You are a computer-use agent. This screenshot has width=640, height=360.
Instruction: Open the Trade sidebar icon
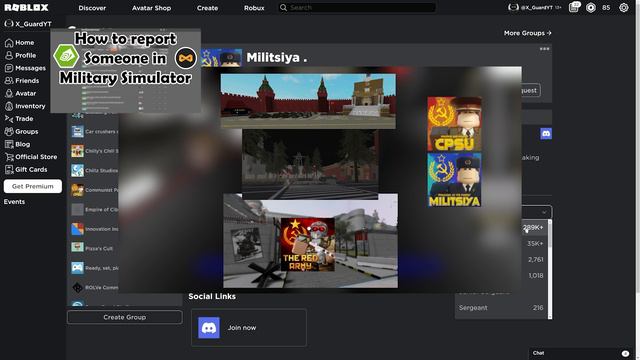click(9, 118)
